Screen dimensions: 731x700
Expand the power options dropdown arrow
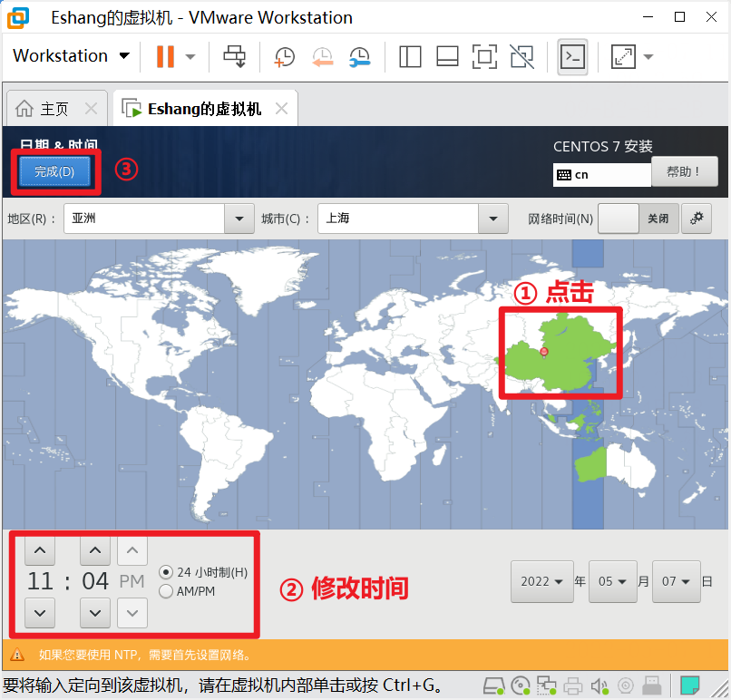tap(190, 57)
